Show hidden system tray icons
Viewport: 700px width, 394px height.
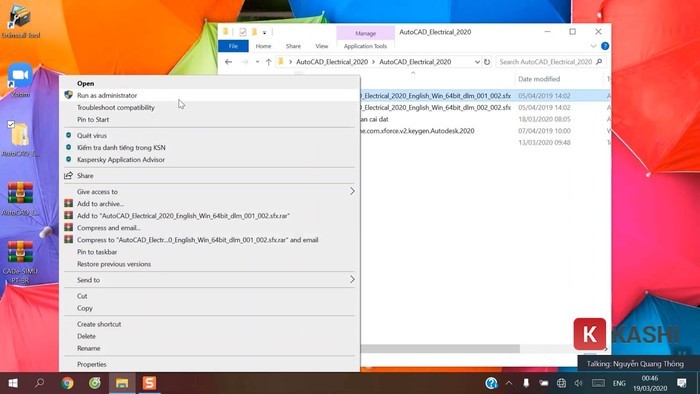[x=509, y=383]
